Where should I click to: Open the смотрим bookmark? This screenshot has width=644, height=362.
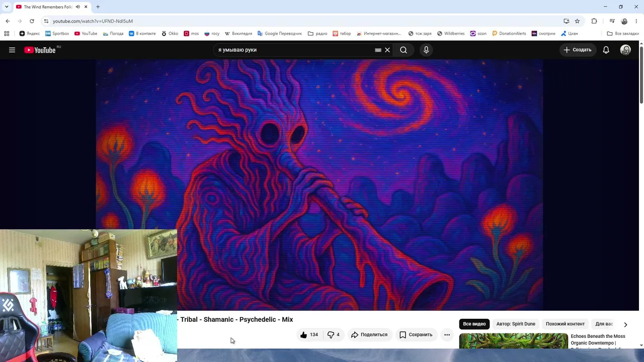pos(543,34)
